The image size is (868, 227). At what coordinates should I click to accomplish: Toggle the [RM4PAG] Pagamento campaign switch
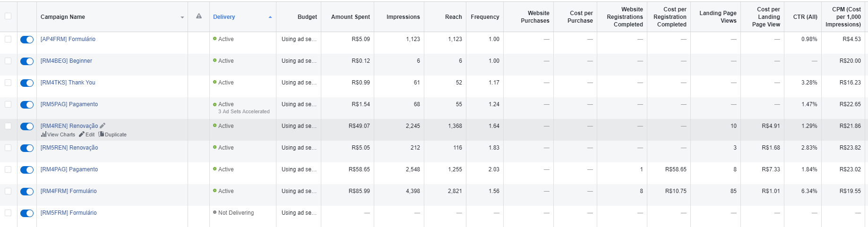click(x=27, y=170)
